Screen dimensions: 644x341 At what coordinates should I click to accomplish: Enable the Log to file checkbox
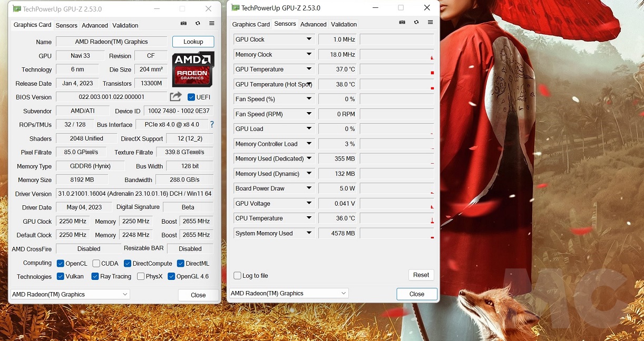coord(238,276)
